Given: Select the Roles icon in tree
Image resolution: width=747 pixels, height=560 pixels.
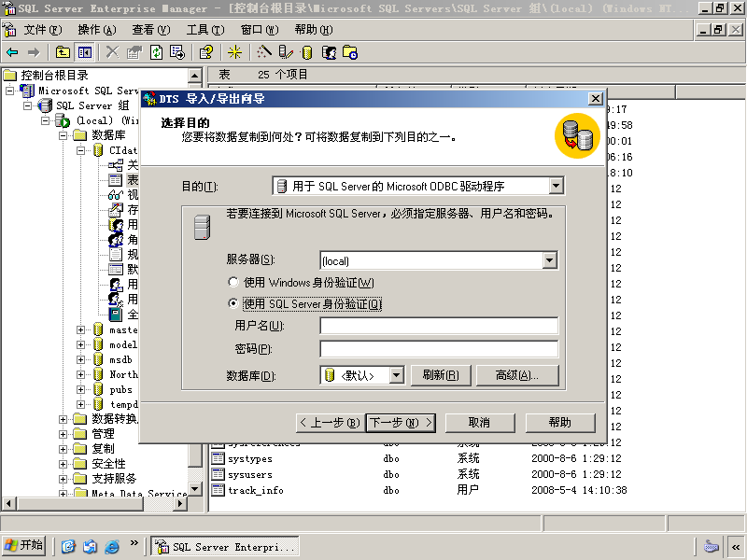Looking at the screenshot, I should (115, 240).
